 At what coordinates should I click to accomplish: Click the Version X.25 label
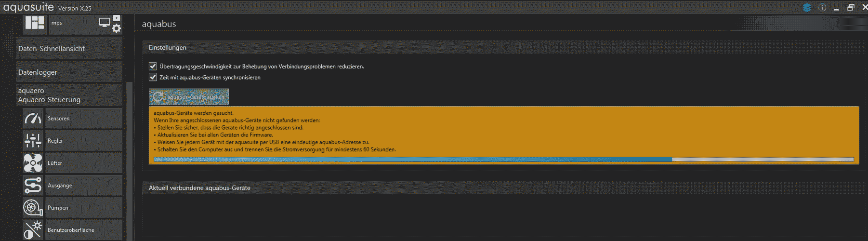pos(75,8)
